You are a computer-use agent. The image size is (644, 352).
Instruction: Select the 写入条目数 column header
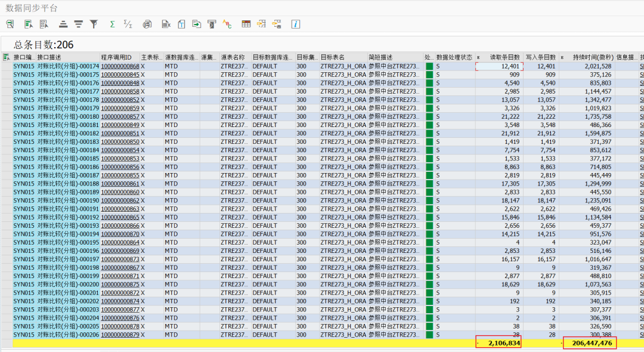pos(541,57)
